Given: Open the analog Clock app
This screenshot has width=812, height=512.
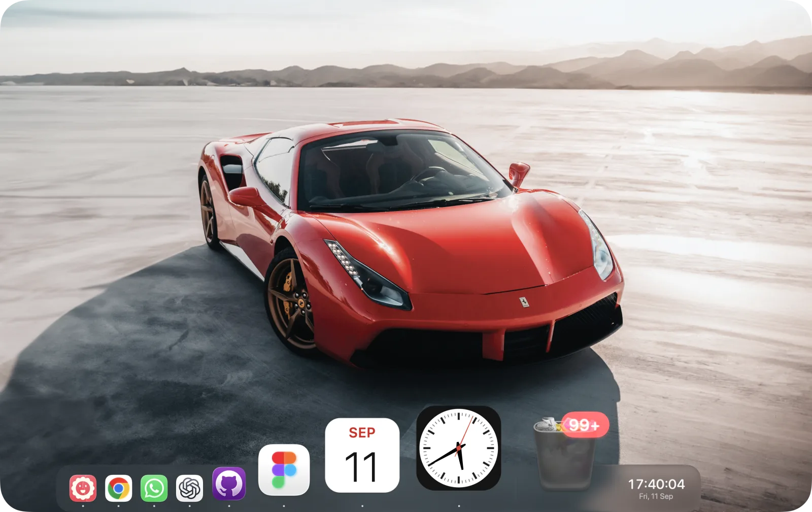Looking at the screenshot, I should pyautogui.click(x=459, y=448).
